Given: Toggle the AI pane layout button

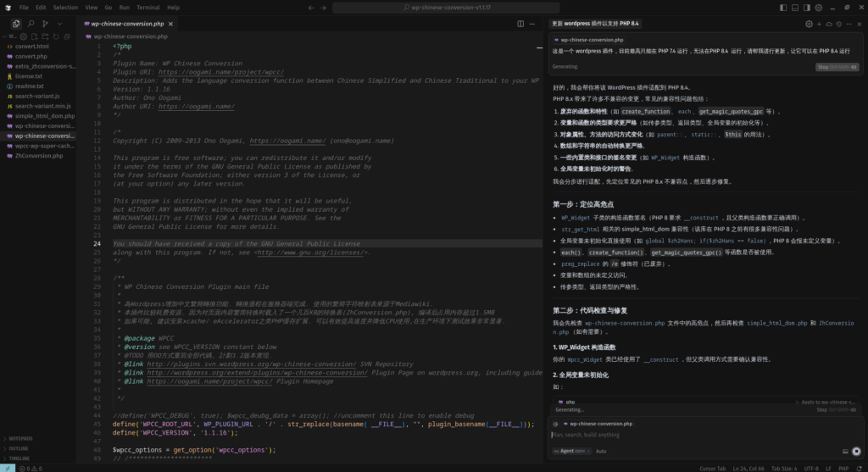Looking at the screenshot, I should point(810,7).
